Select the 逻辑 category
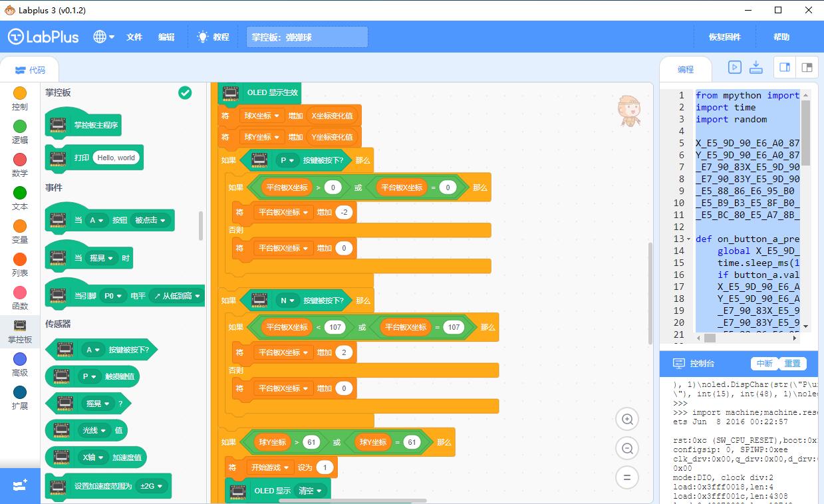 pos(20,132)
